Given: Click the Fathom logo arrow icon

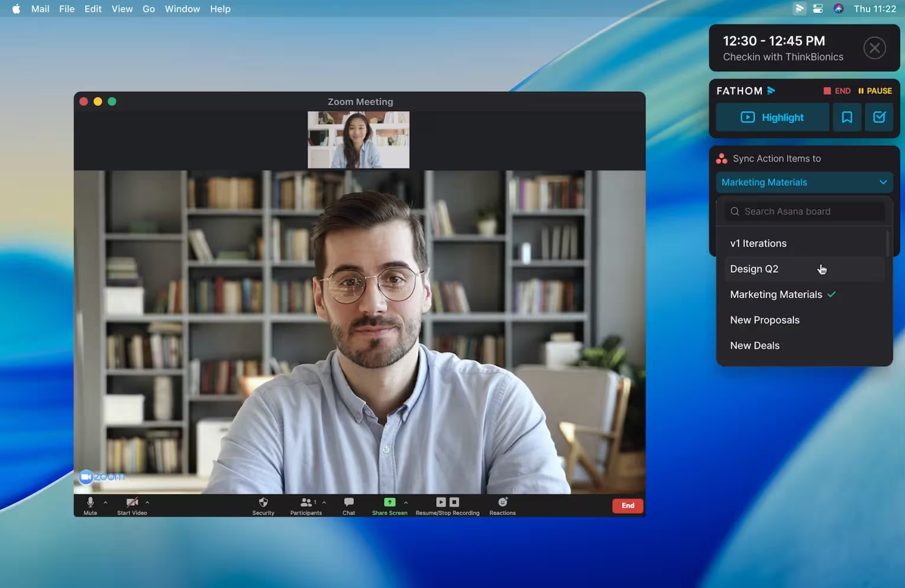Looking at the screenshot, I should [x=771, y=91].
